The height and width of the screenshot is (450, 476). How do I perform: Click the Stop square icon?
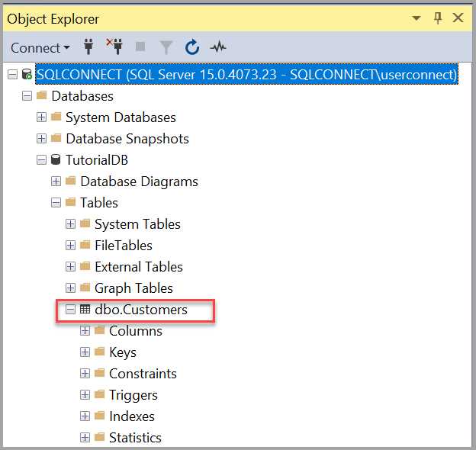click(x=140, y=47)
